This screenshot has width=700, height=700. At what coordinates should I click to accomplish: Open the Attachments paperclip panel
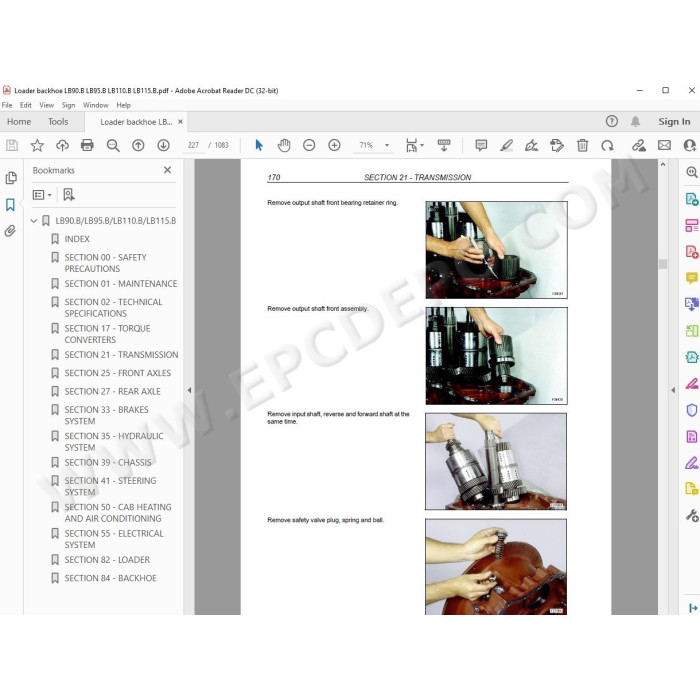[x=10, y=231]
